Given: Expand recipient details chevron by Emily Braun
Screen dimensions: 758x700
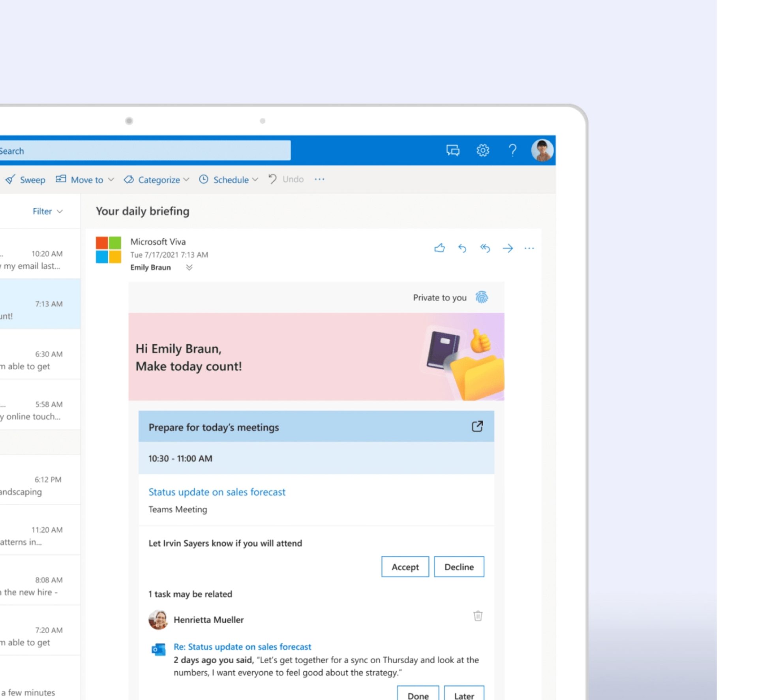Looking at the screenshot, I should click(189, 267).
